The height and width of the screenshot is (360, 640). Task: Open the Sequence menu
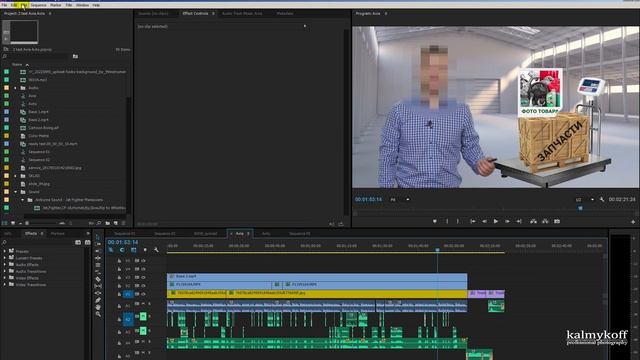point(38,5)
